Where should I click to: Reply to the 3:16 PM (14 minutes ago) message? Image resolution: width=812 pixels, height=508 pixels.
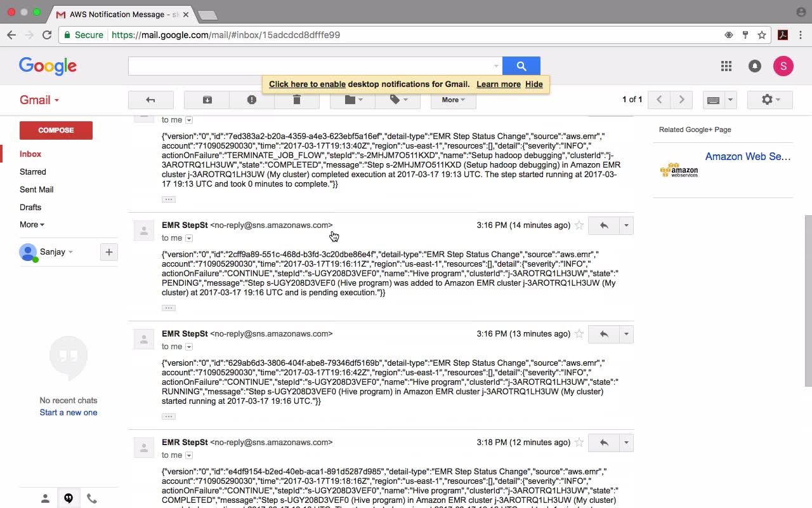point(604,225)
